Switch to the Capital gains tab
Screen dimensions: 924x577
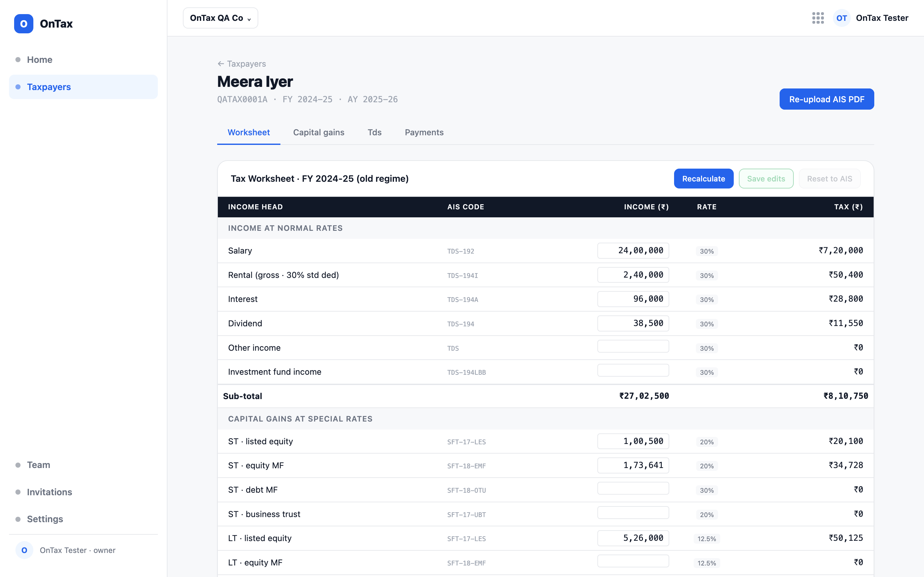point(319,132)
